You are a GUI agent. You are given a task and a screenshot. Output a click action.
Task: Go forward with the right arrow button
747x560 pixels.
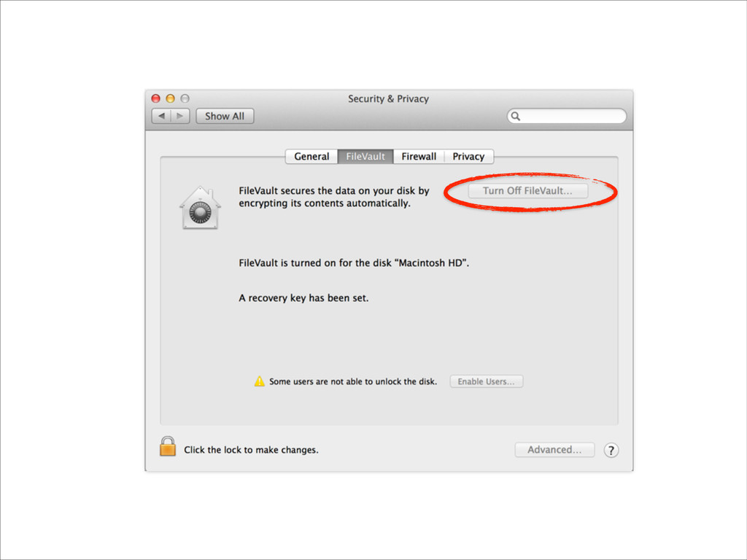pos(180,116)
